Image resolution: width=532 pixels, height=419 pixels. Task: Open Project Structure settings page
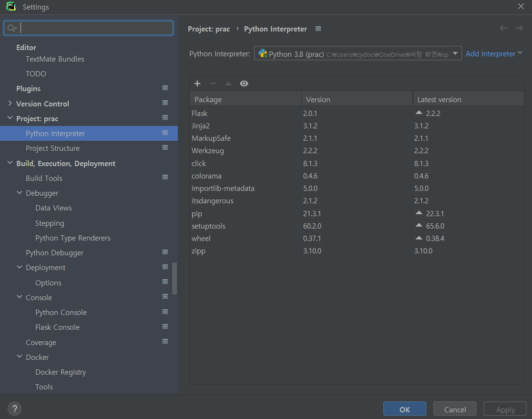pos(52,148)
